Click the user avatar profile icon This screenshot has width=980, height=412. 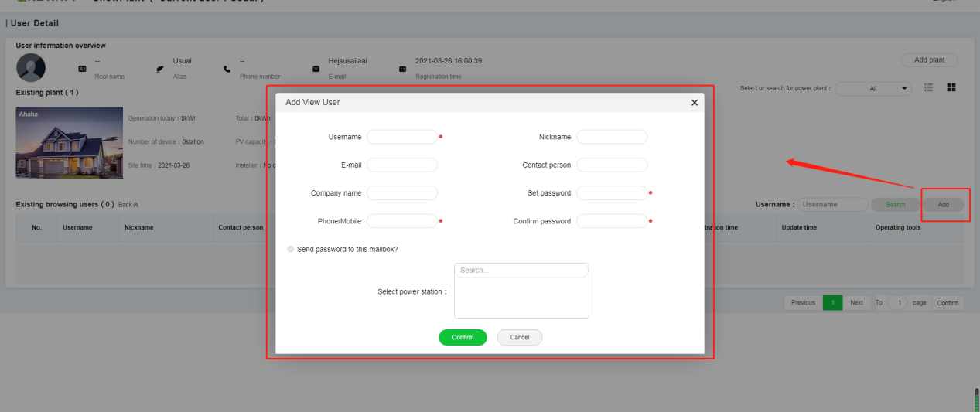31,68
